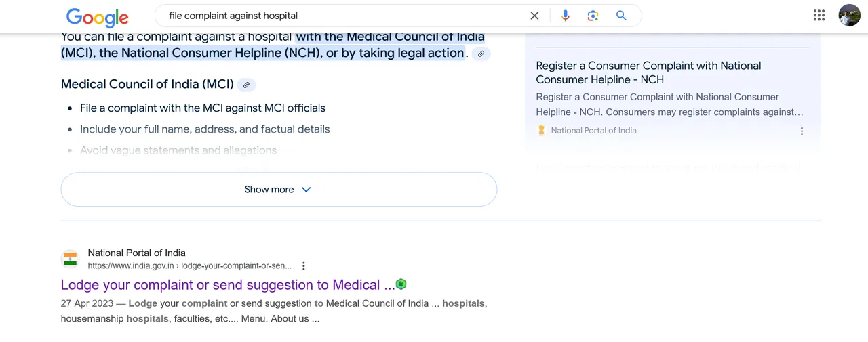Image resolution: width=868 pixels, height=342 pixels.
Task: Click the chevron next to Show more
Action: pos(306,190)
